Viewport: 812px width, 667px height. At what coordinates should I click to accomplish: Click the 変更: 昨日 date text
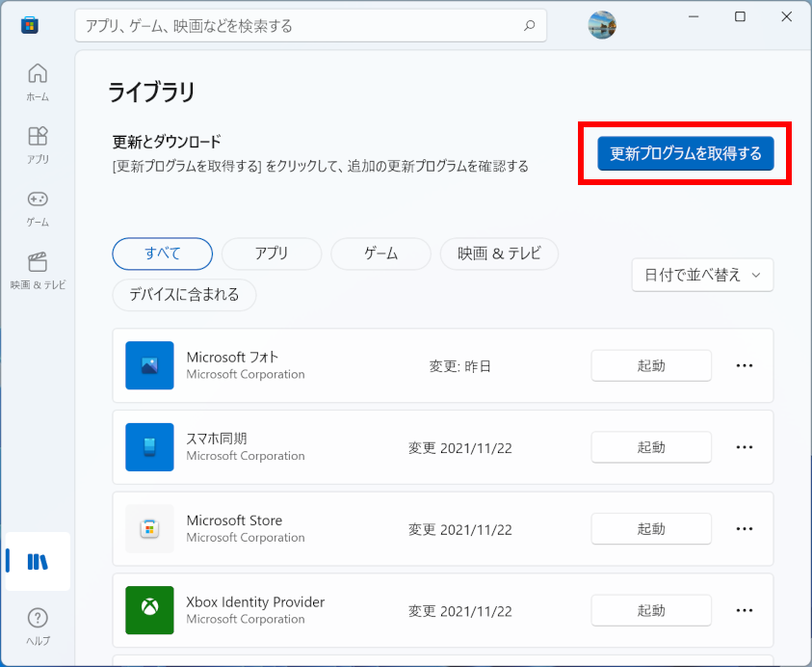[x=459, y=366]
